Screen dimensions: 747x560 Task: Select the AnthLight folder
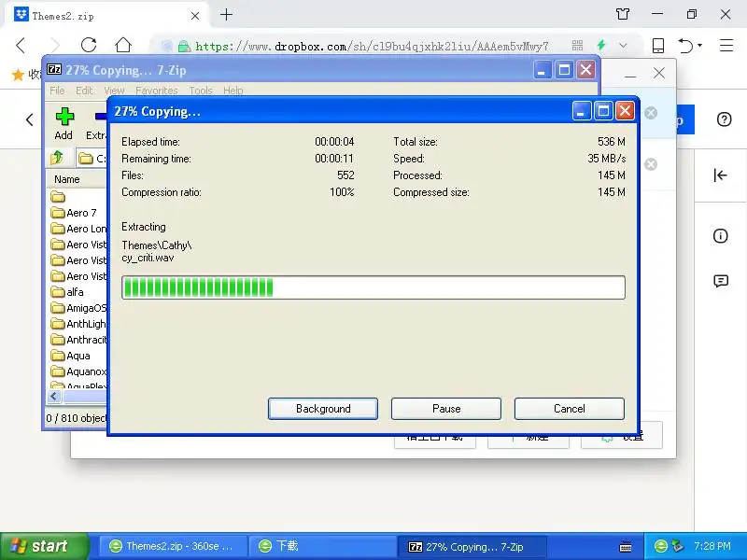pos(78,324)
